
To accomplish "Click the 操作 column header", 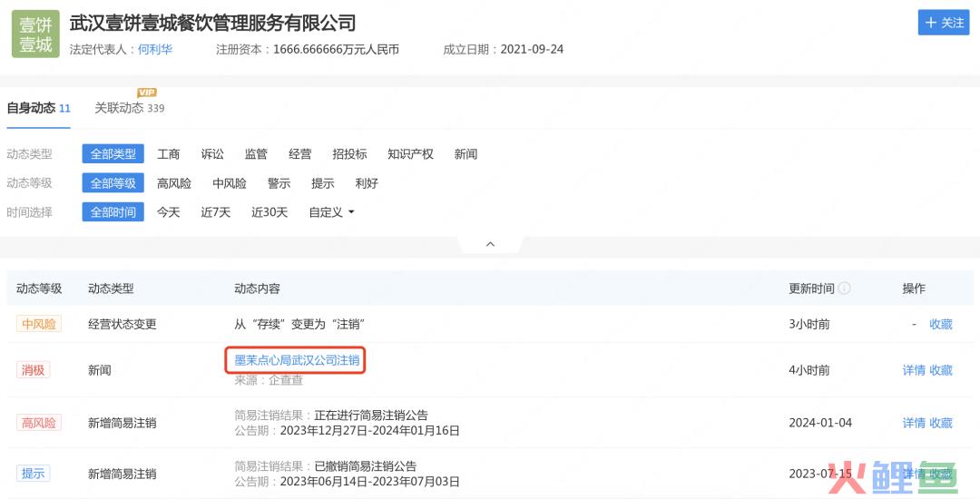I will click(914, 289).
